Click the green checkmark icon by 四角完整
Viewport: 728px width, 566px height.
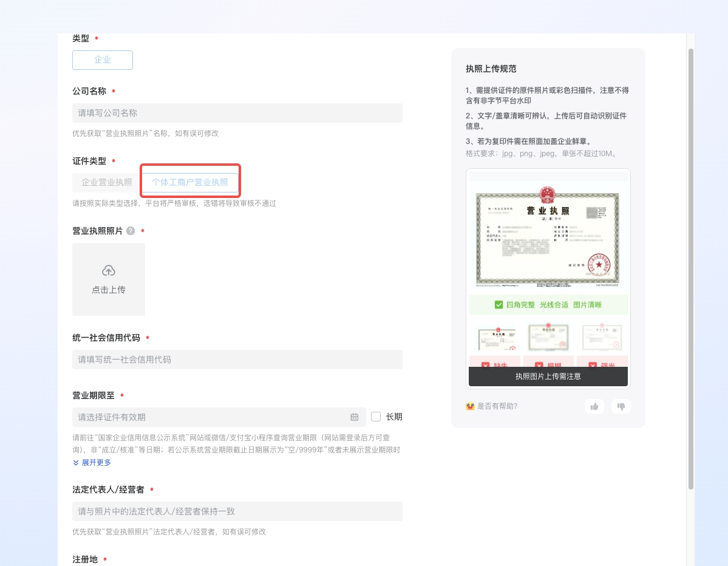498,305
